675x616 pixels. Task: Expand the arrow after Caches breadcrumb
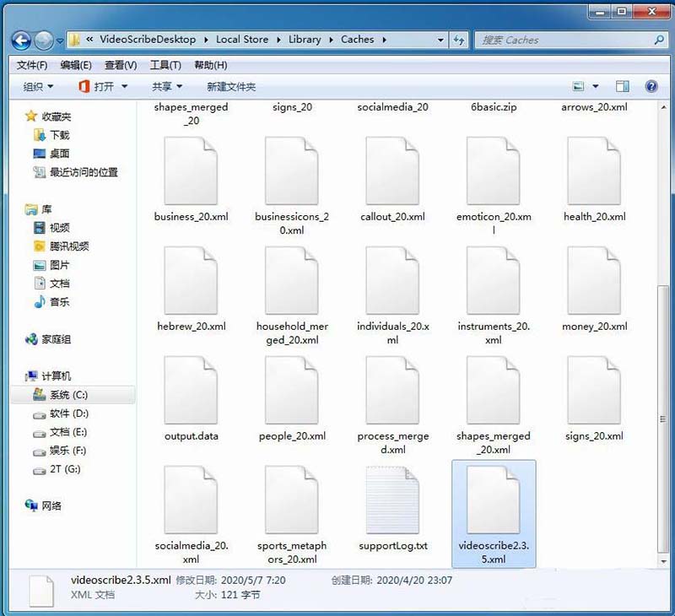[384, 40]
